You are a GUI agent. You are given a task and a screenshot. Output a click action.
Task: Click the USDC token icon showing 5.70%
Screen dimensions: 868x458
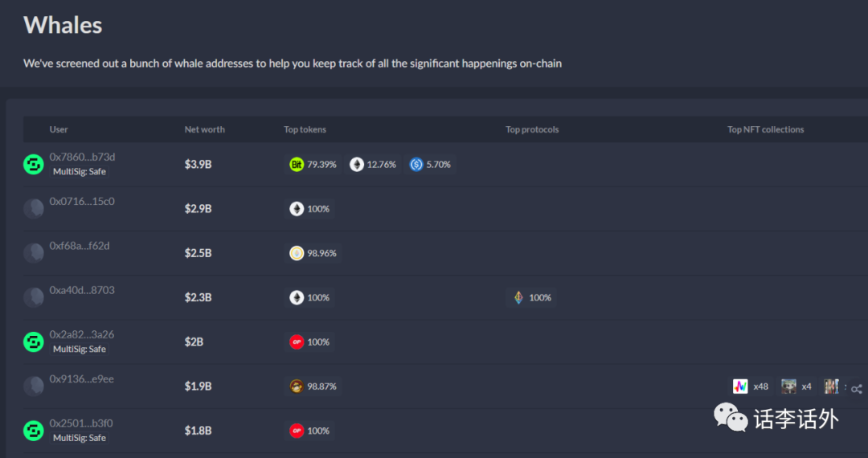tap(416, 165)
